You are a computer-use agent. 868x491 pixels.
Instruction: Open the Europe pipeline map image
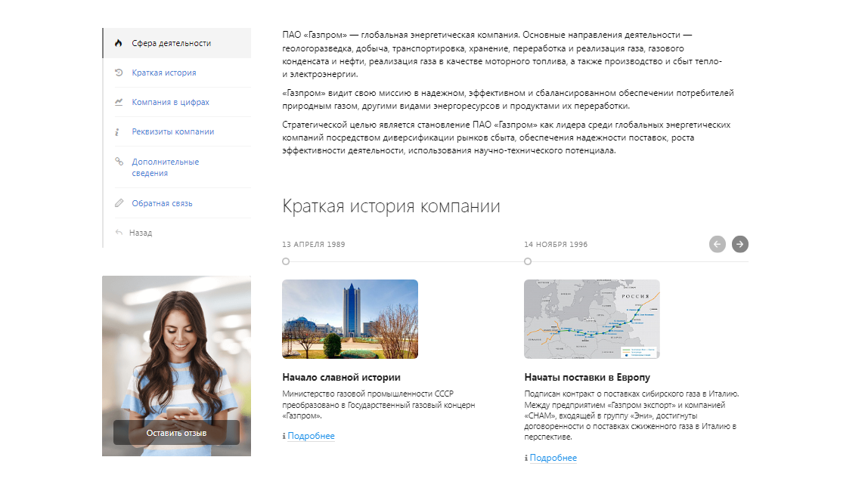pos(592,319)
